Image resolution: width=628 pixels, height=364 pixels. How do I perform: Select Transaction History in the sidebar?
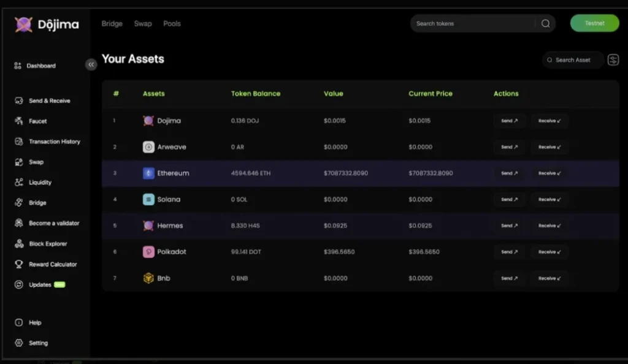pos(55,142)
